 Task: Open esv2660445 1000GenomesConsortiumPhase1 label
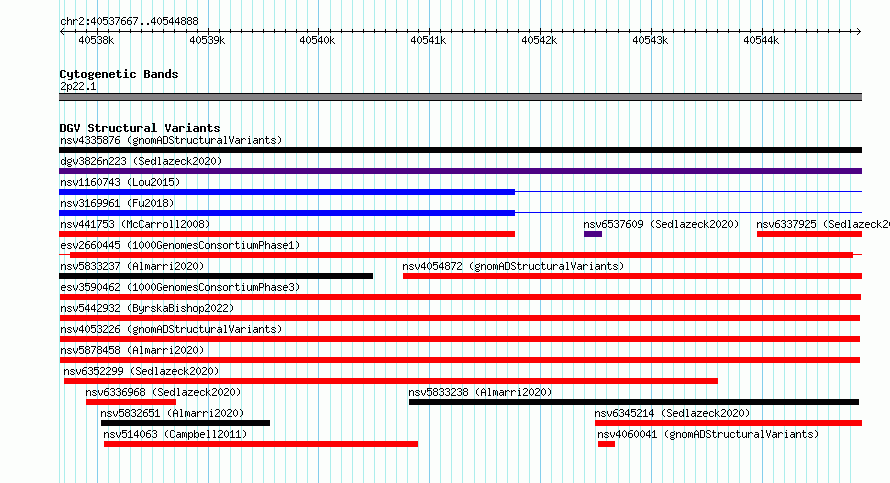point(180,245)
